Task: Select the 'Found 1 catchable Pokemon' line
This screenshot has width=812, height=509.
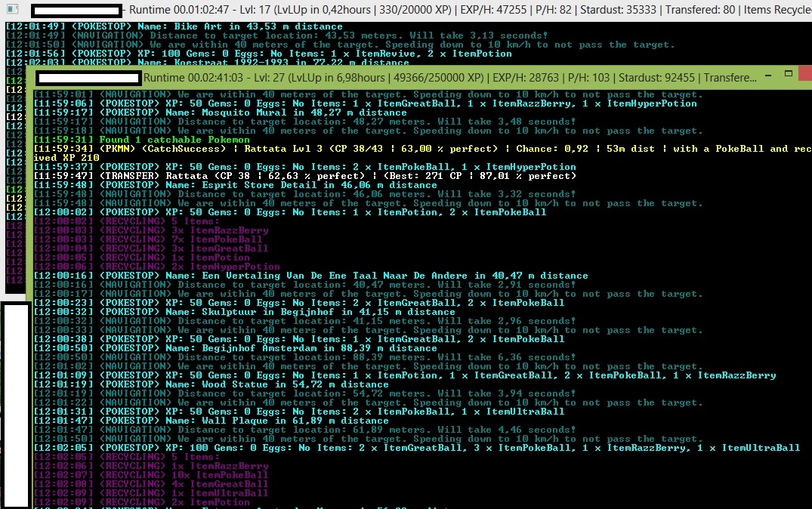Action: point(141,140)
